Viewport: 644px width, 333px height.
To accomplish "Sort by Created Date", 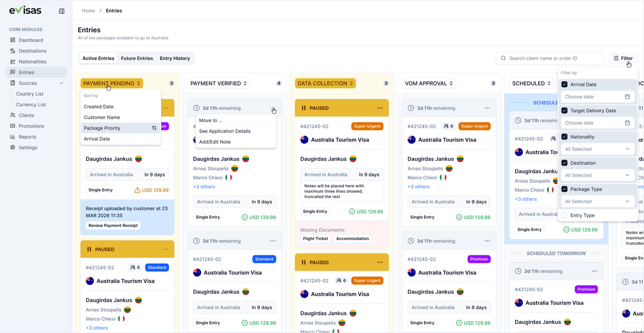I will coord(120,106).
